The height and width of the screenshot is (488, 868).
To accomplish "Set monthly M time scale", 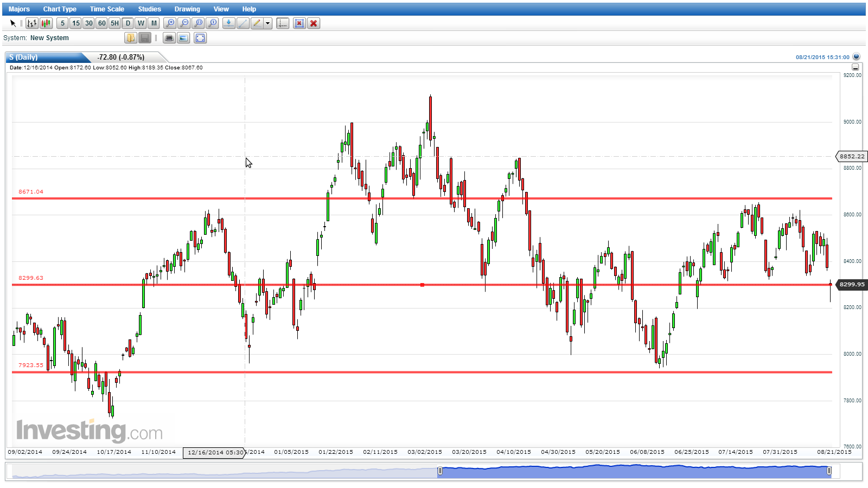I will coord(154,23).
